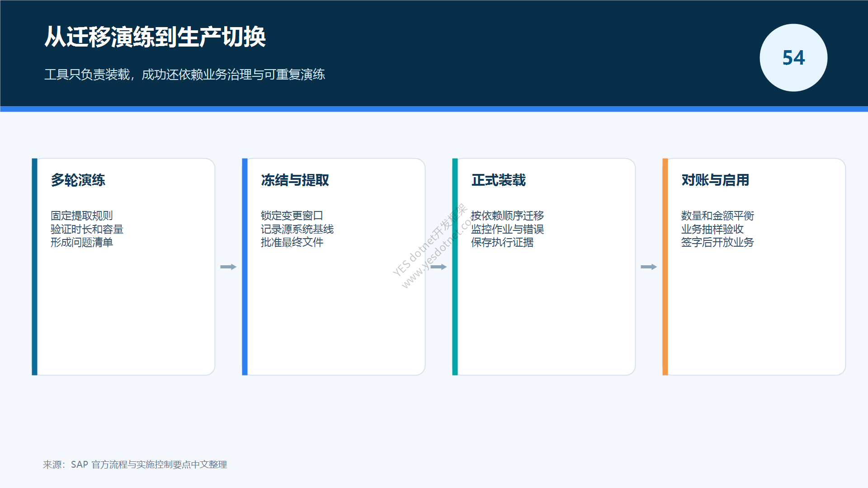Screen dimensions: 868x488
Task: Click the line 固定提取规则
Action: point(82,216)
